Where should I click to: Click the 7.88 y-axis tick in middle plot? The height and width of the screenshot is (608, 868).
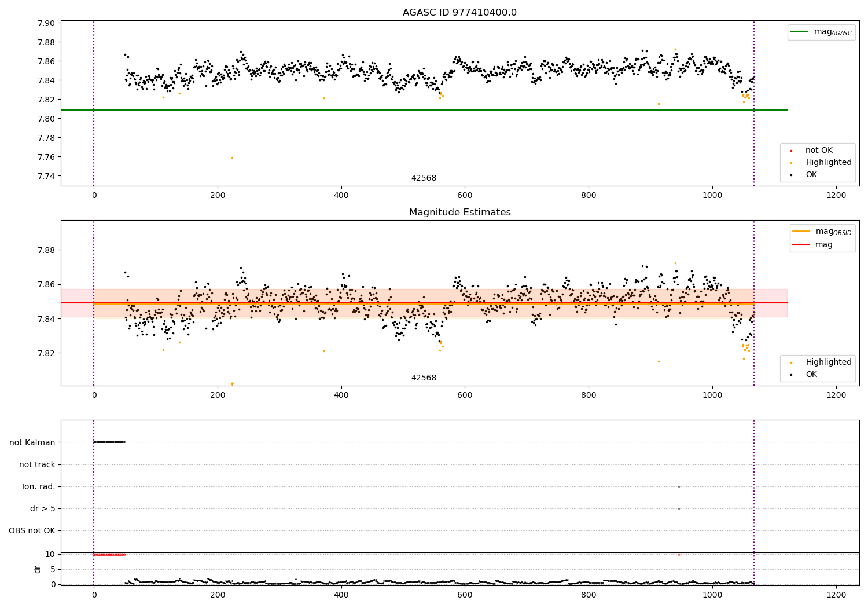(x=46, y=250)
